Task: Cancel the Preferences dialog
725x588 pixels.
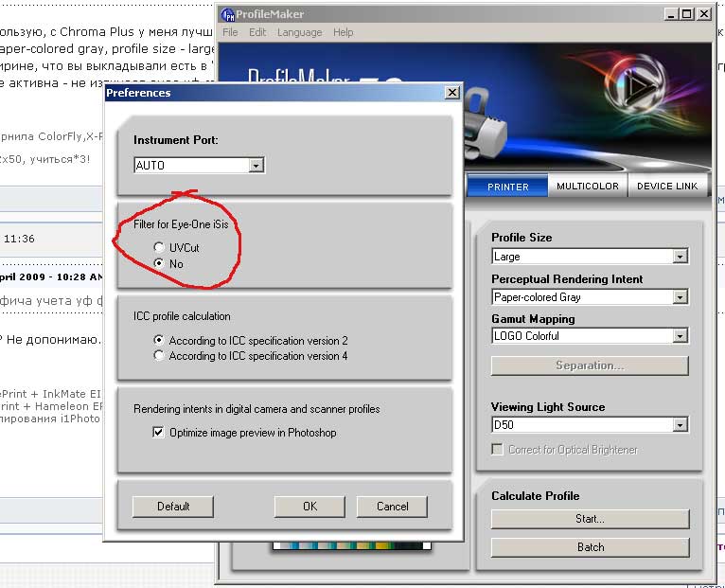Action: pyautogui.click(x=392, y=507)
